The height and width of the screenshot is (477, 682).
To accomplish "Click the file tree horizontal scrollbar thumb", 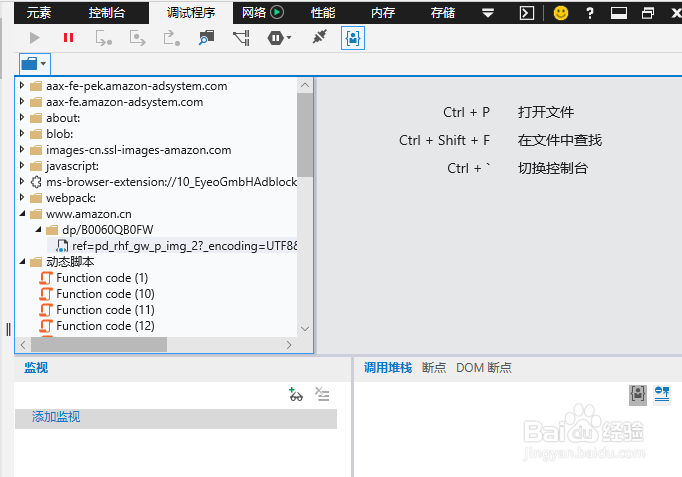I will tap(99, 345).
